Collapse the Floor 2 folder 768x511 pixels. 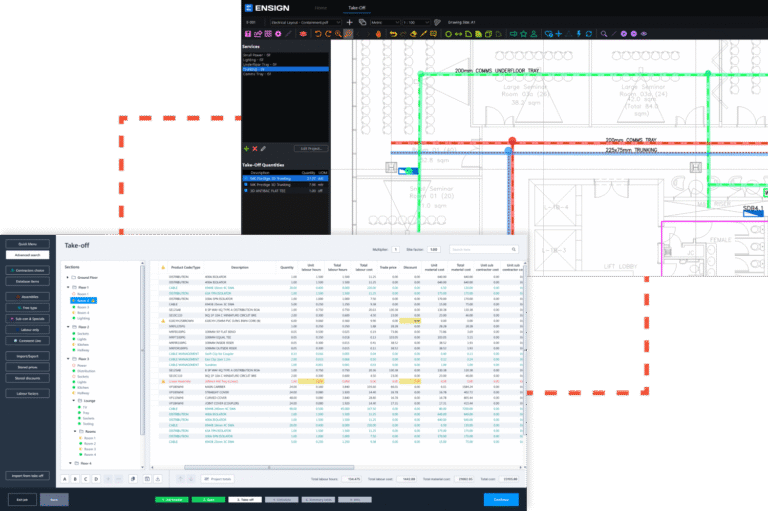click(x=68, y=326)
